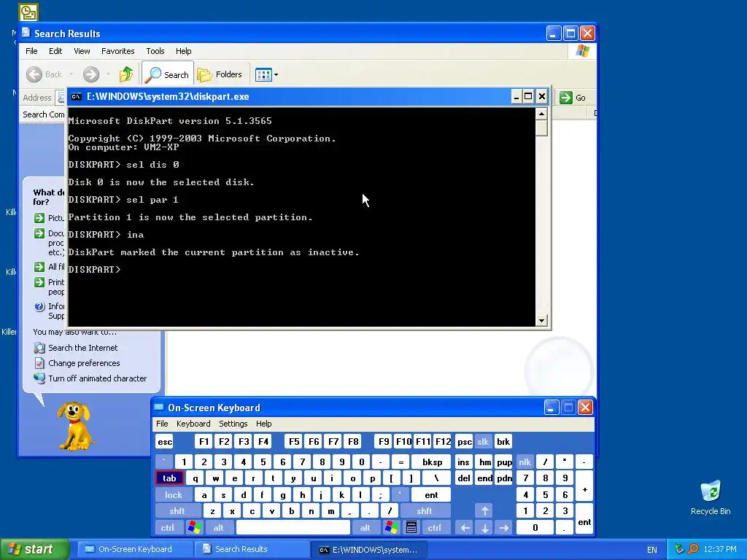Click the right Windows logo key on keyboard

[x=392, y=528]
